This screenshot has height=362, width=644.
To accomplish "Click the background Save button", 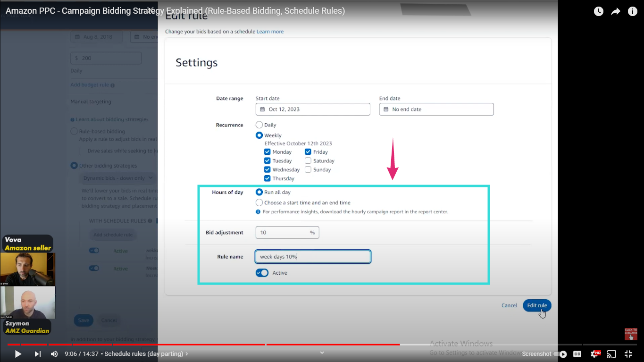I will pyautogui.click(x=84, y=320).
